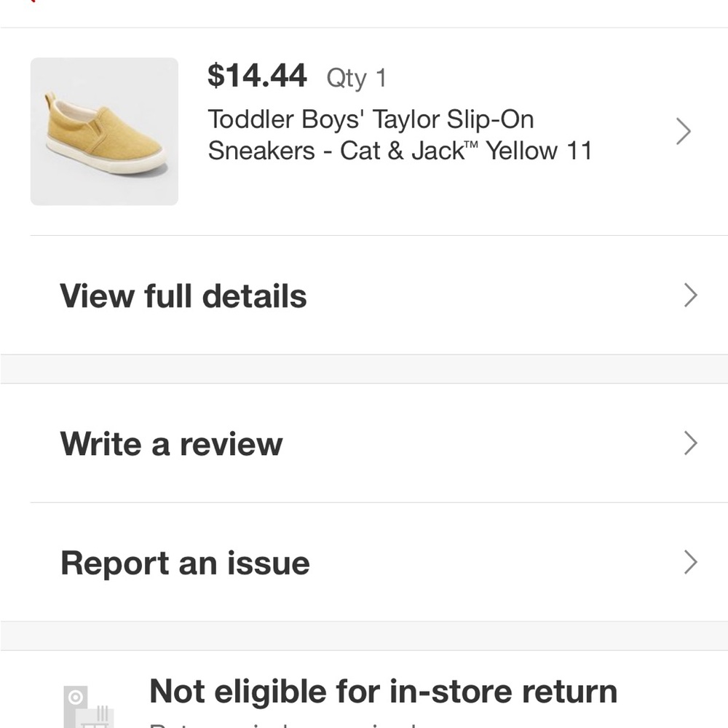Image resolution: width=728 pixels, height=728 pixels.
Task: Tap the Cat & Jack brand name
Action: coord(402,151)
